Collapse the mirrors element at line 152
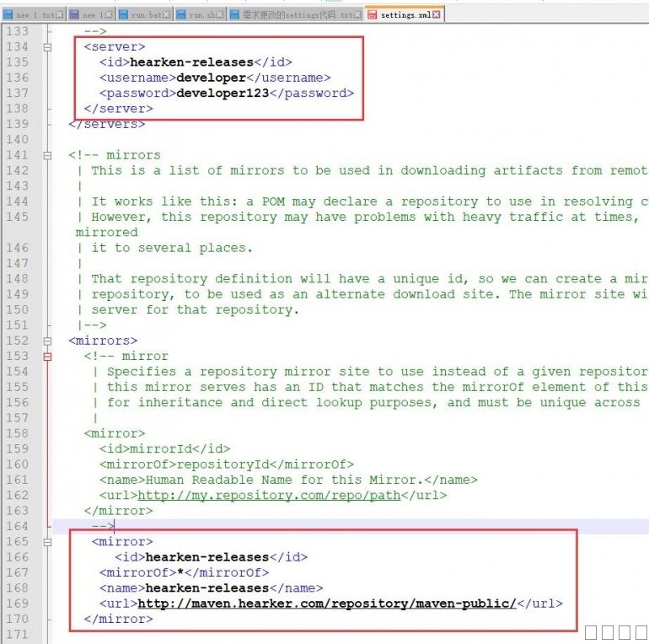This screenshot has width=649, height=644. [48, 341]
